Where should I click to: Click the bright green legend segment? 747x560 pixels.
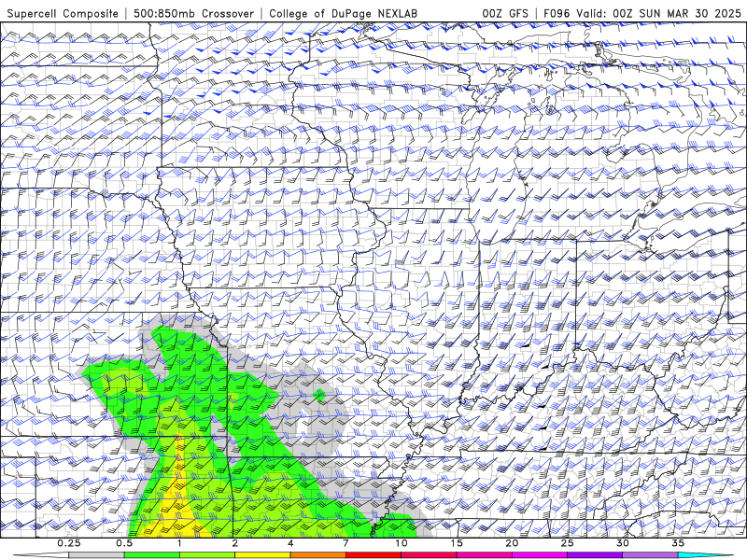coord(152,555)
